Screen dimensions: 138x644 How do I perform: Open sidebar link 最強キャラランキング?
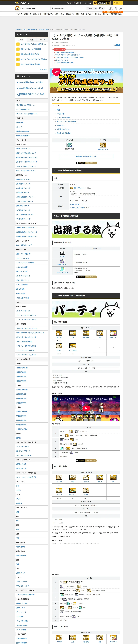(23, 149)
